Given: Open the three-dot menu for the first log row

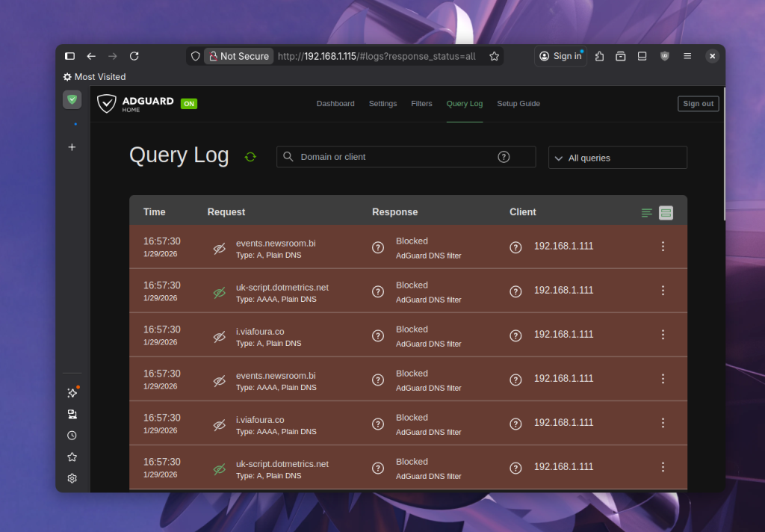Looking at the screenshot, I should coord(663,247).
